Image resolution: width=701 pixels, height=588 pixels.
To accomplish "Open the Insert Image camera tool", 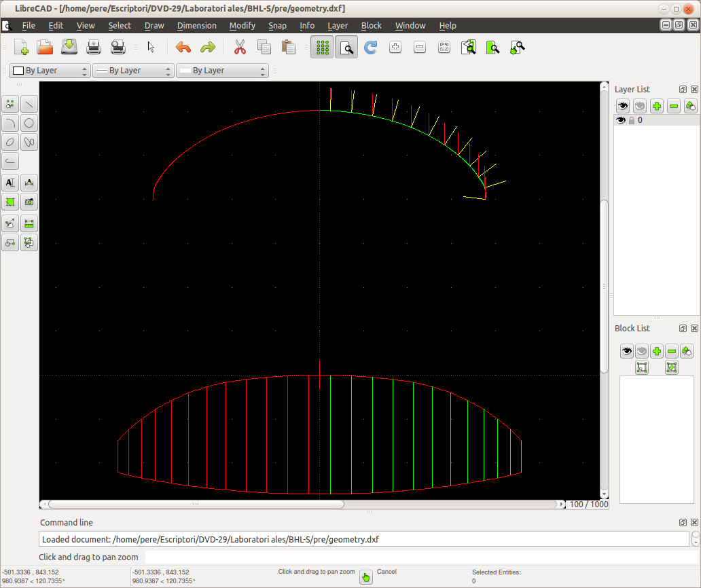I will click(x=29, y=202).
